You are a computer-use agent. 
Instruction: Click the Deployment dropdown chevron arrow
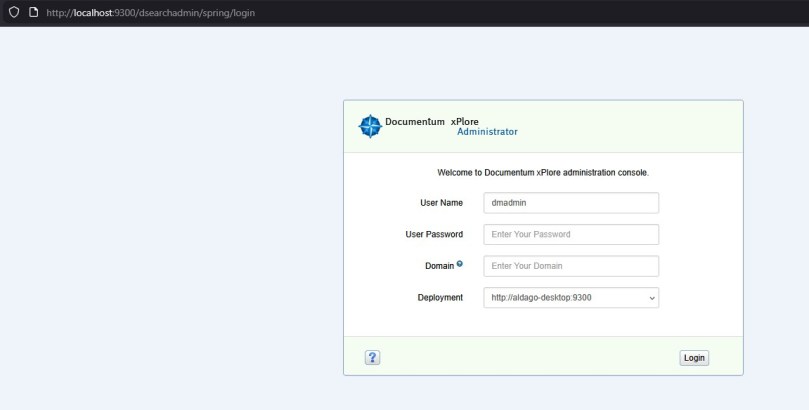pyautogui.click(x=652, y=298)
